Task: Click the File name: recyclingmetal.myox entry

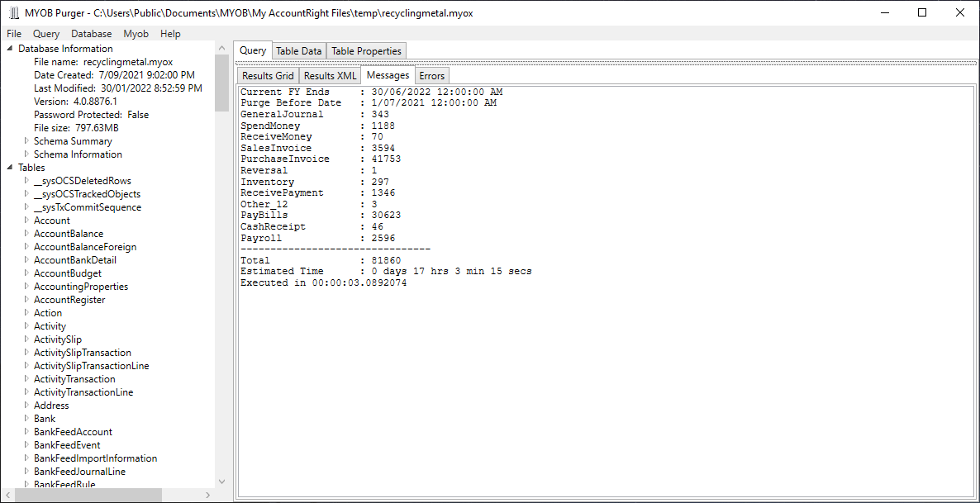Action: tap(103, 62)
